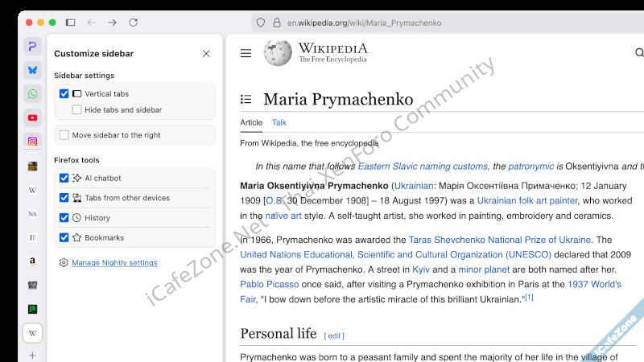This screenshot has height=362, width=644.
Task: Toggle Vertical tabs checkbox
Action: (64, 93)
